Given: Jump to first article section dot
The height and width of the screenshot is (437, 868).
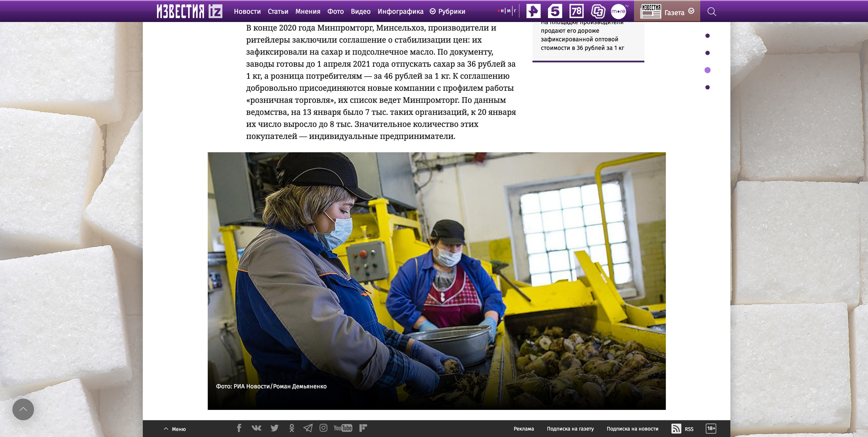Looking at the screenshot, I should pyautogui.click(x=707, y=36).
